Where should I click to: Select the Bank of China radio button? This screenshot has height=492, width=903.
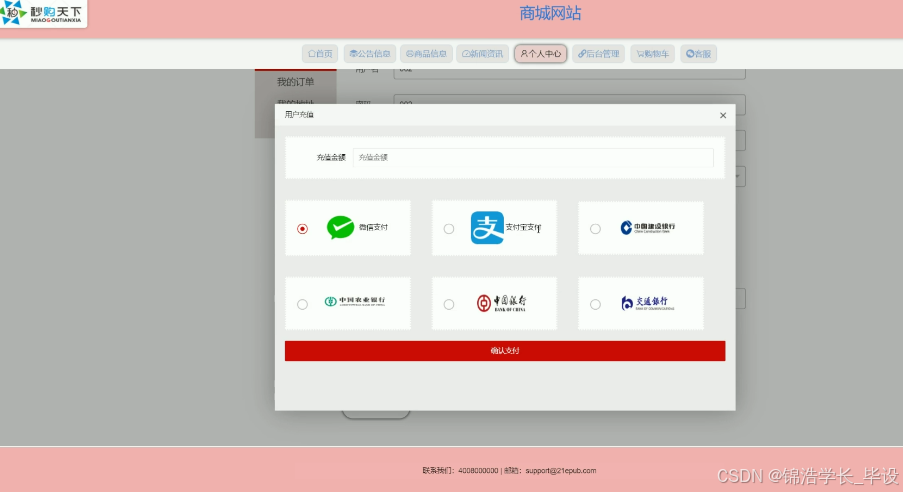[x=449, y=304]
